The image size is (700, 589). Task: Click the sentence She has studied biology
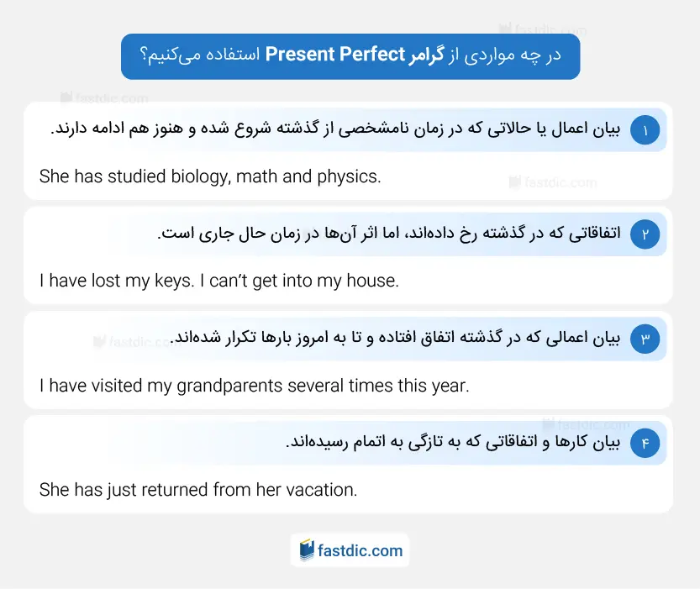210,176
